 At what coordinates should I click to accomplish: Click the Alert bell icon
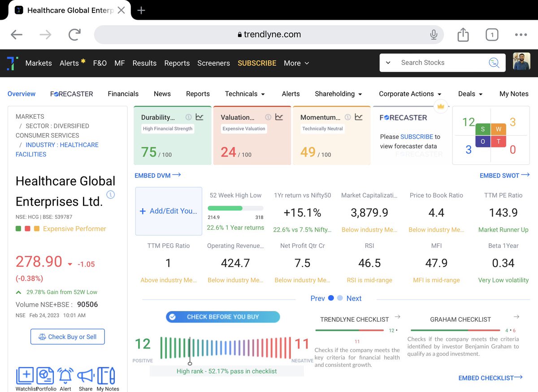pyautogui.click(x=65, y=375)
